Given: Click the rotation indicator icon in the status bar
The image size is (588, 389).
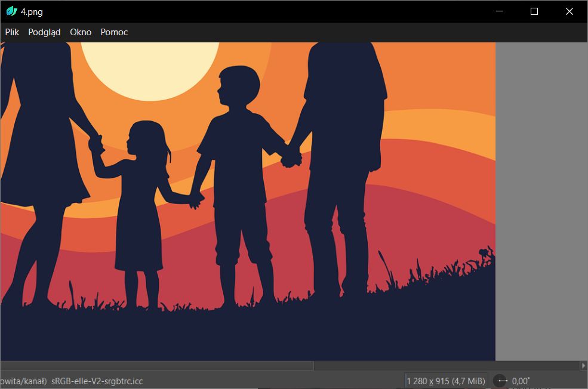Looking at the screenshot, I should point(500,380).
